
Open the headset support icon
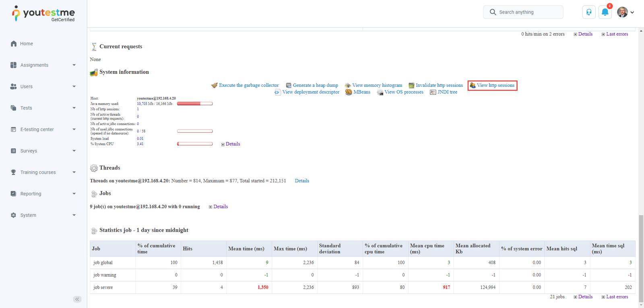click(x=588, y=12)
